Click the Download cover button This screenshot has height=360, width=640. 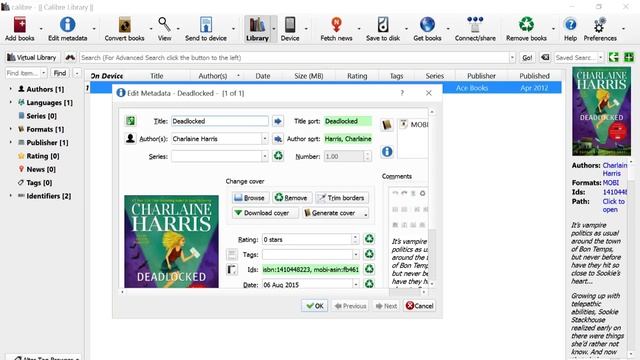coord(265,213)
